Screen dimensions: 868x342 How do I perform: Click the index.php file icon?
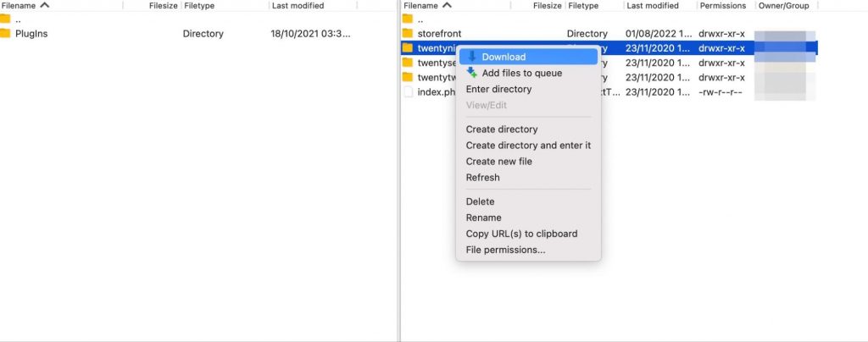(x=408, y=92)
